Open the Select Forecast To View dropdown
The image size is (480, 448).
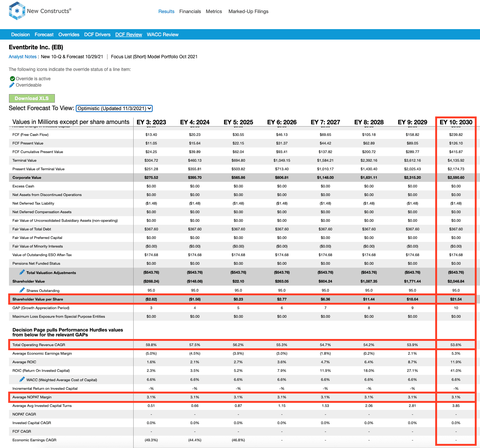click(x=114, y=108)
